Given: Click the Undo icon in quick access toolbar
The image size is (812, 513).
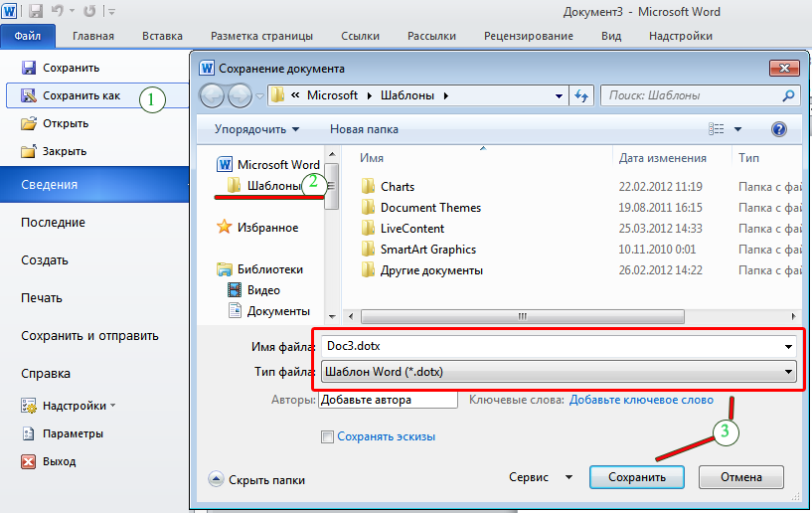Looking at the screenshot, I should pos(58,10).
